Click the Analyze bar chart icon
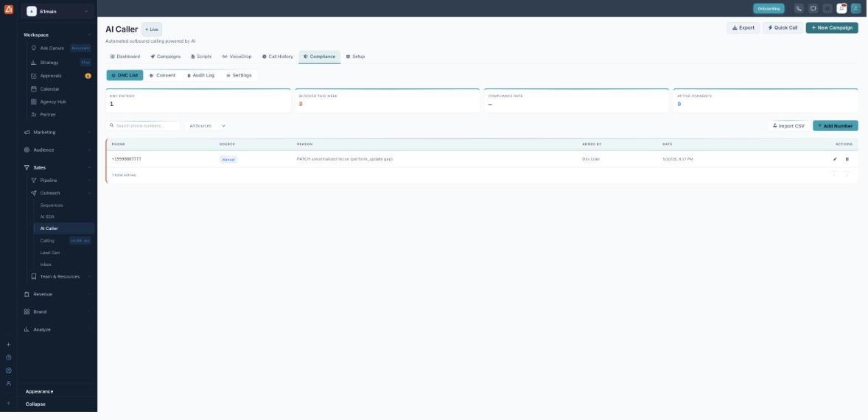The width and height of the screenshot is (868, 420). (x=27, y=329)
